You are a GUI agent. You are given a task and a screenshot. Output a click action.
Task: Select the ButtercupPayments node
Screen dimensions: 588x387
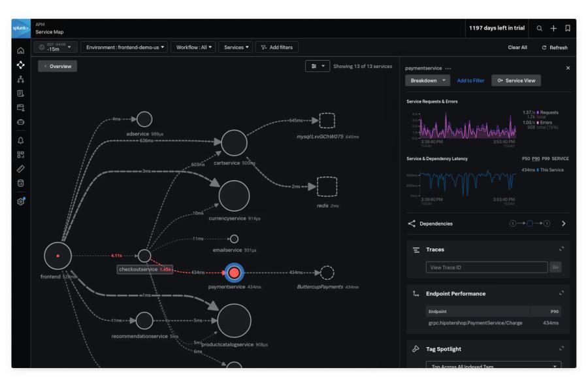pos(327,273)
